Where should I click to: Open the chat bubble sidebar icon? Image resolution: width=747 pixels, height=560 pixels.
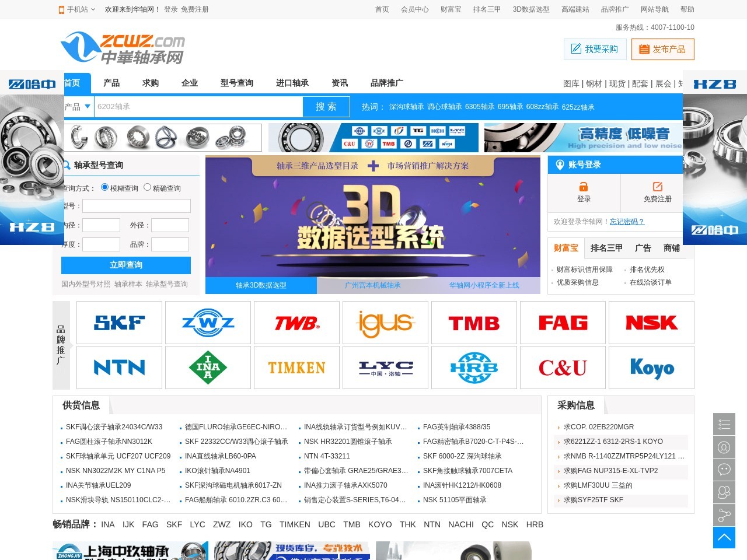(x=724, y=470)
